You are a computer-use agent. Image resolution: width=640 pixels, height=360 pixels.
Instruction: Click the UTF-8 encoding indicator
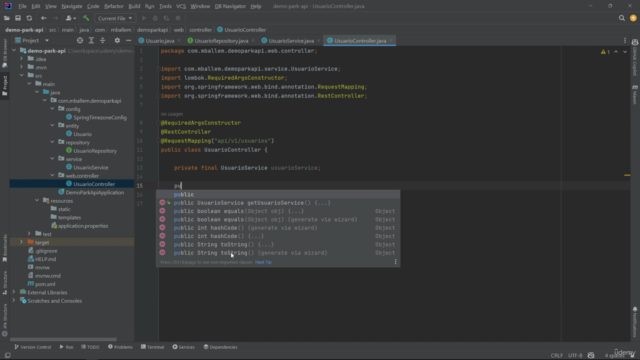click(575, 355)
